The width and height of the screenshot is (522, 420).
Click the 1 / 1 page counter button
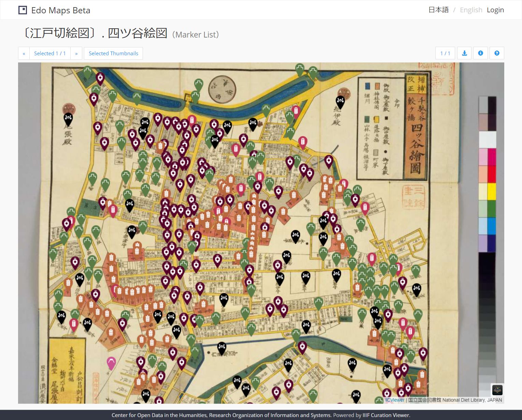coord(445,53)
